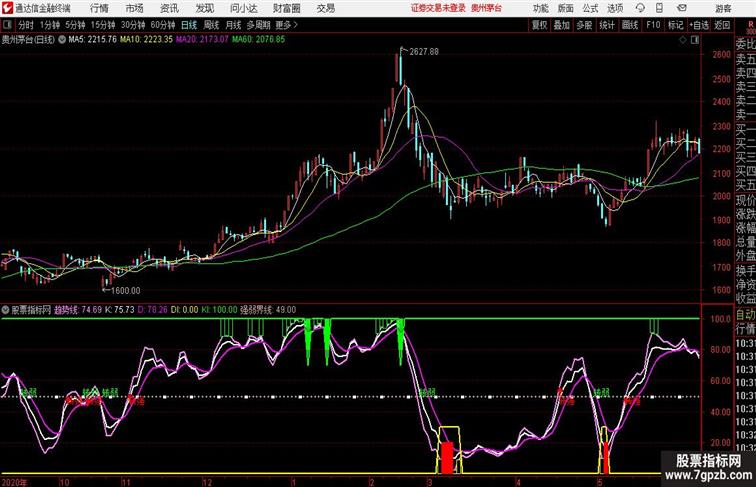Click the headset customer service icon

pos(640,8)
